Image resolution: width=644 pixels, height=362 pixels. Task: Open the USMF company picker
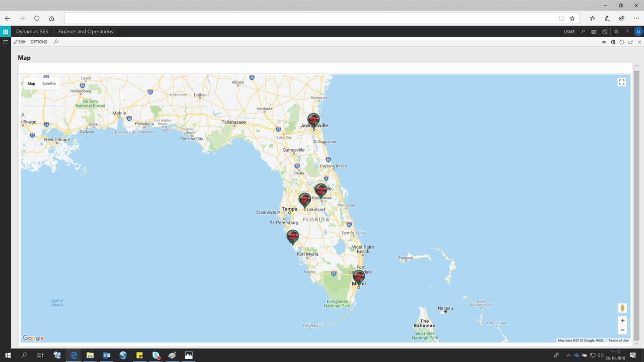coord(569,32)
